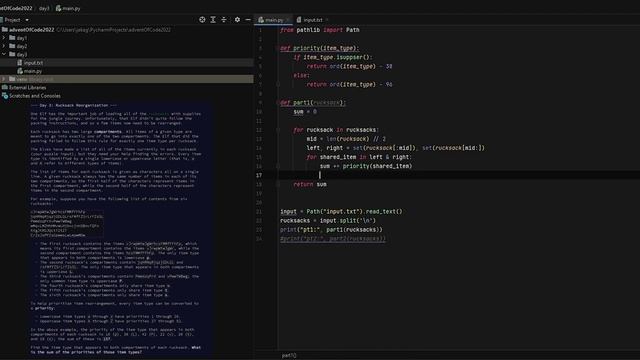Close the main.py editor tab
640x360 pixels.
[288, 20]
